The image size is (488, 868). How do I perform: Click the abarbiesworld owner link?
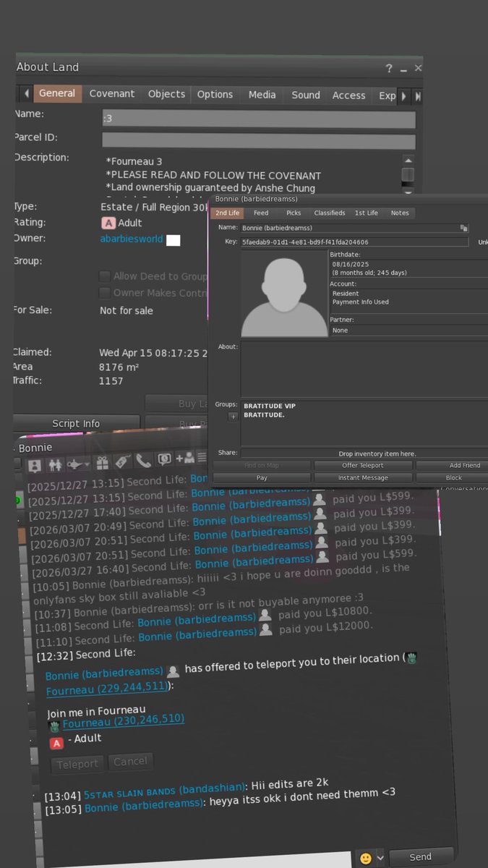coord(132,239)
